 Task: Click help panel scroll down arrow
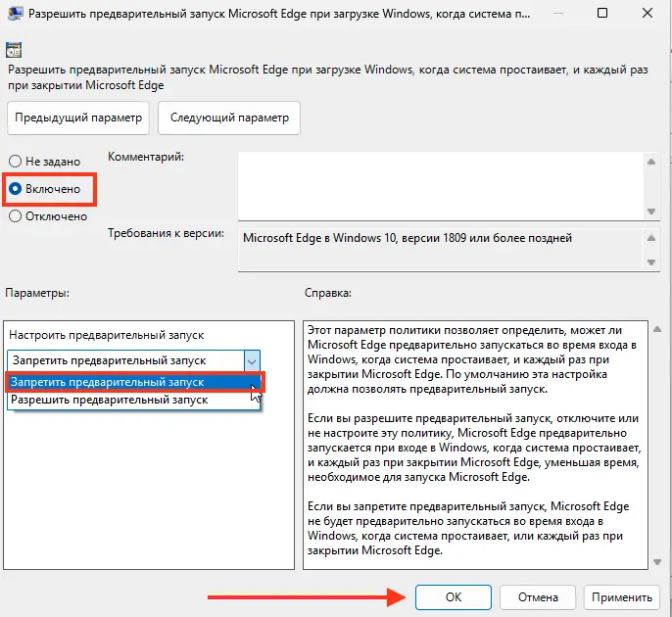(657, 562)
